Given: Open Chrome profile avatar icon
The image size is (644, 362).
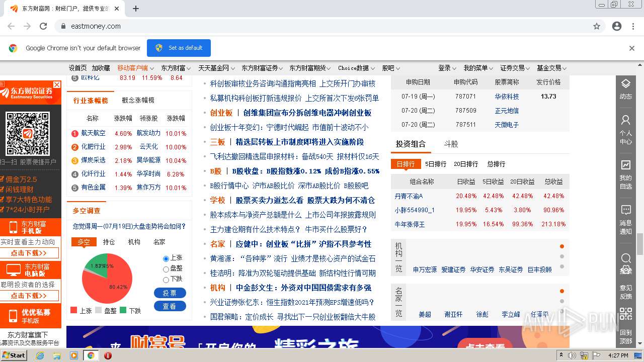Looking at the screenshot, I should point(616,26).
